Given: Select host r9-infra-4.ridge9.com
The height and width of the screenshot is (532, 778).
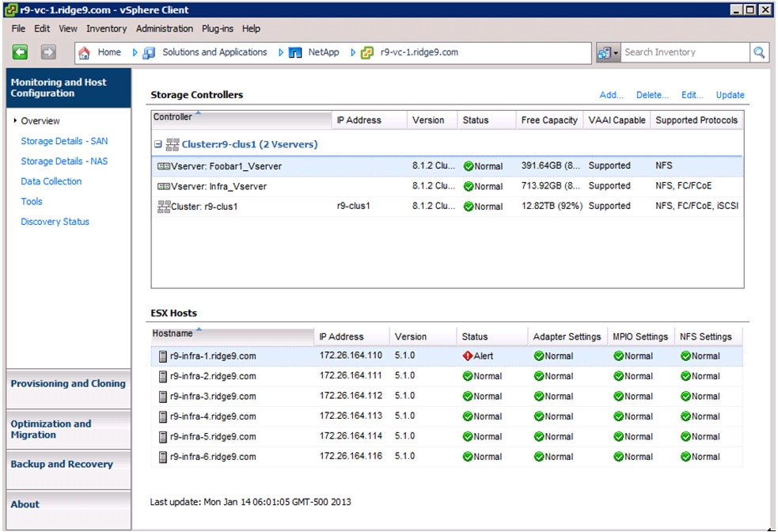Looking at the screenshot, I should coord(214,417).
